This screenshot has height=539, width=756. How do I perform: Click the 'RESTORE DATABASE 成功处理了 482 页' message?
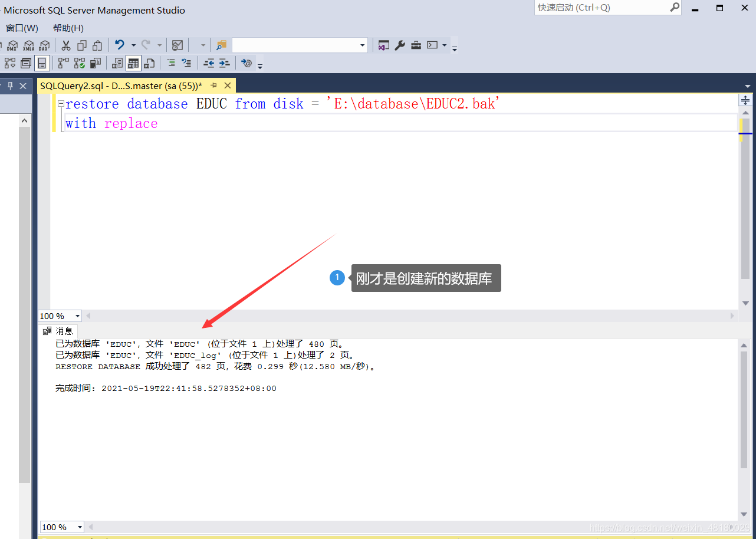pos(216,366)
